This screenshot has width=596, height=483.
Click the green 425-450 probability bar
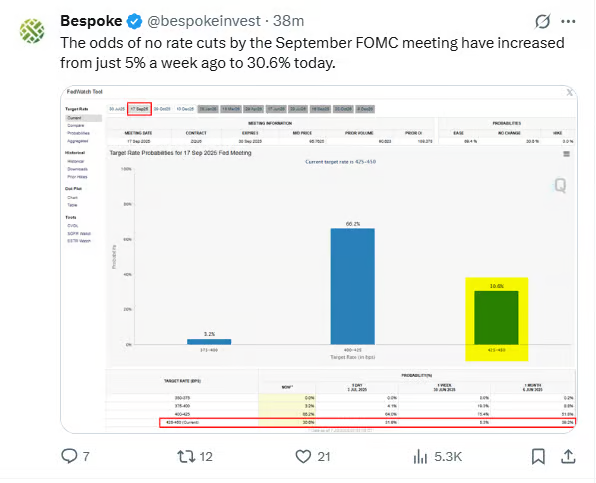(496, 318)
